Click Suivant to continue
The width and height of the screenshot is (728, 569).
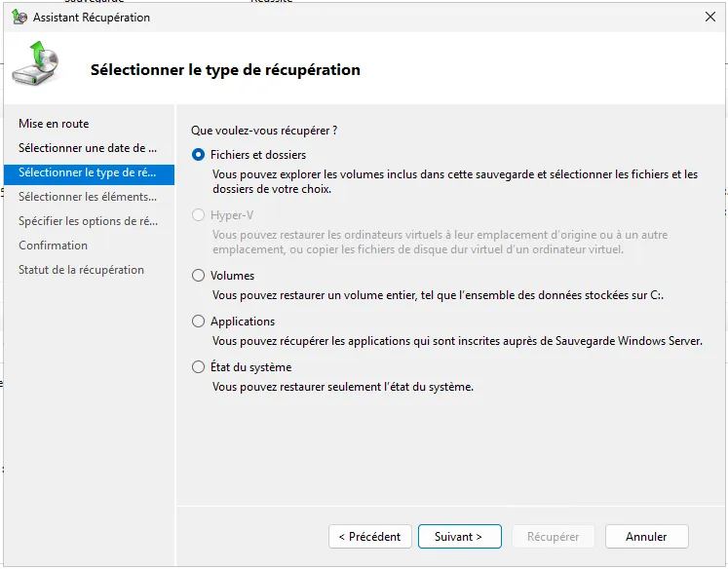[459, 537]
